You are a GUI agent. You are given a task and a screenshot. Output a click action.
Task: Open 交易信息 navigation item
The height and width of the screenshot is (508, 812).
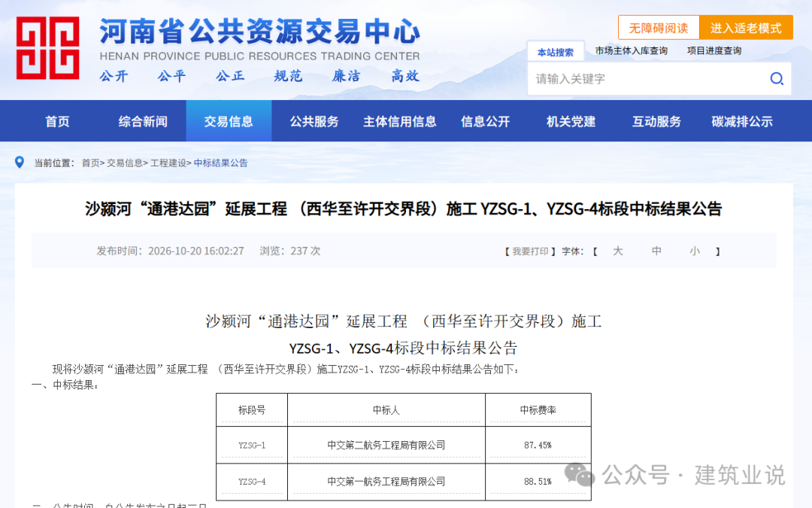click(229, 121)
